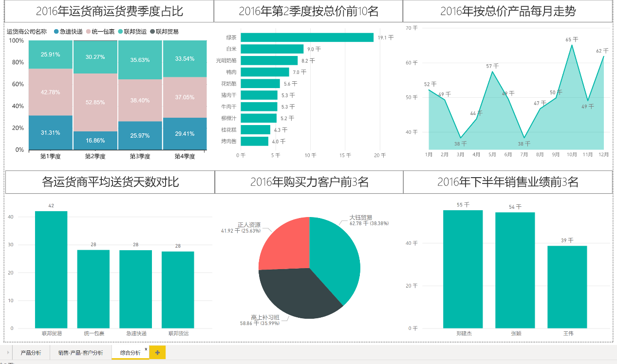Click the 正人资源 41.92千 pie label

(x=241, y=228)
